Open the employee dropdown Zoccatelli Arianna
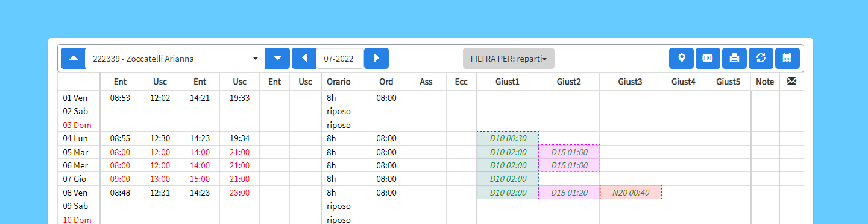This screenshot has height=224, width=868. 175,59
